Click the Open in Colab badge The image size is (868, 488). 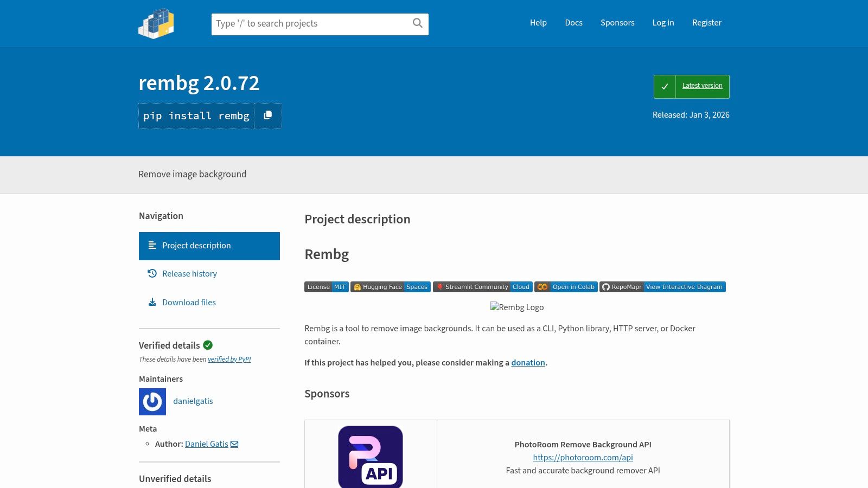(566, 287)
